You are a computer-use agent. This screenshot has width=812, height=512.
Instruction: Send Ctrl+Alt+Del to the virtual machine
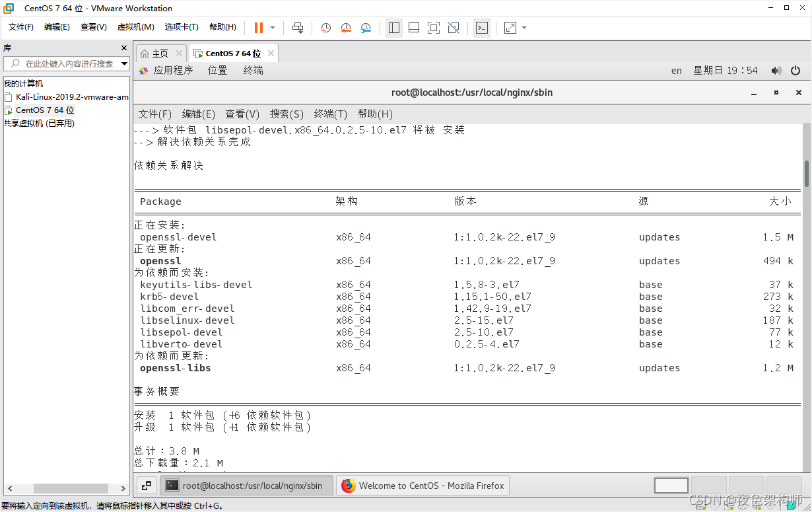pyautogui.click(x=298, y=28)
